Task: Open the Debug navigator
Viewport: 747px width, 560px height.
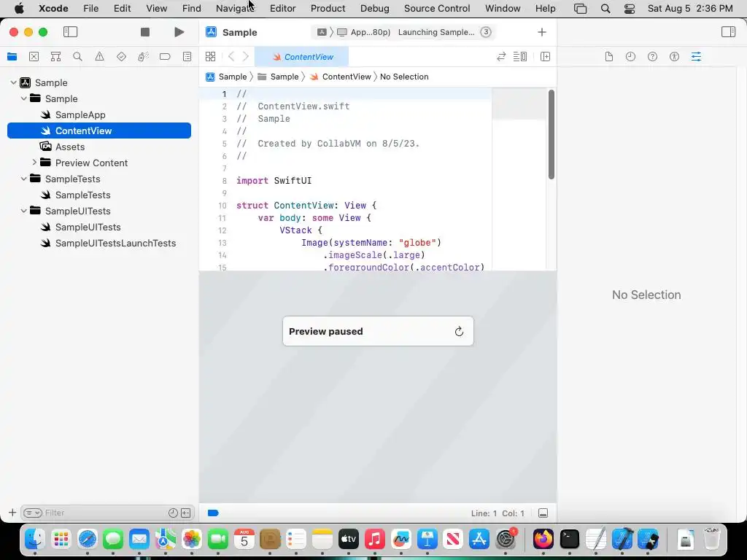Action: pos(143,57)
